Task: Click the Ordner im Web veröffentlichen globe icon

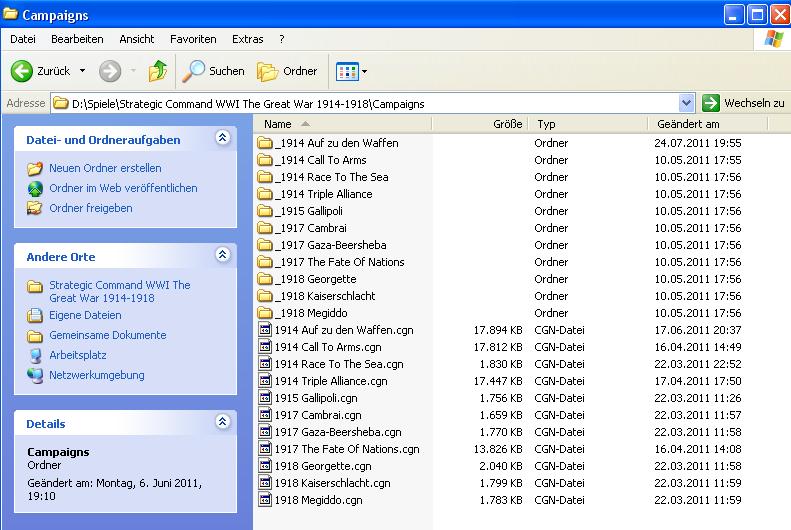Action: pyautogui.click(x=35, y=189)
